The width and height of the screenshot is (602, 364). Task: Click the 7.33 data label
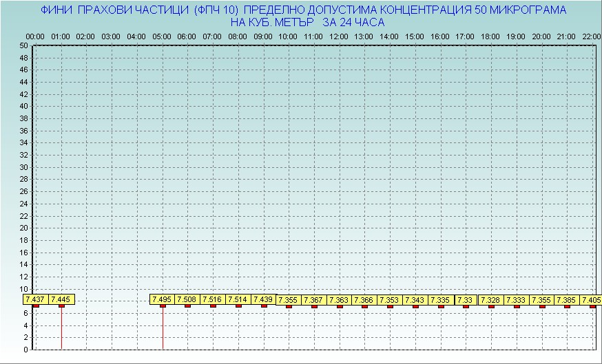[x=466, y=300]
